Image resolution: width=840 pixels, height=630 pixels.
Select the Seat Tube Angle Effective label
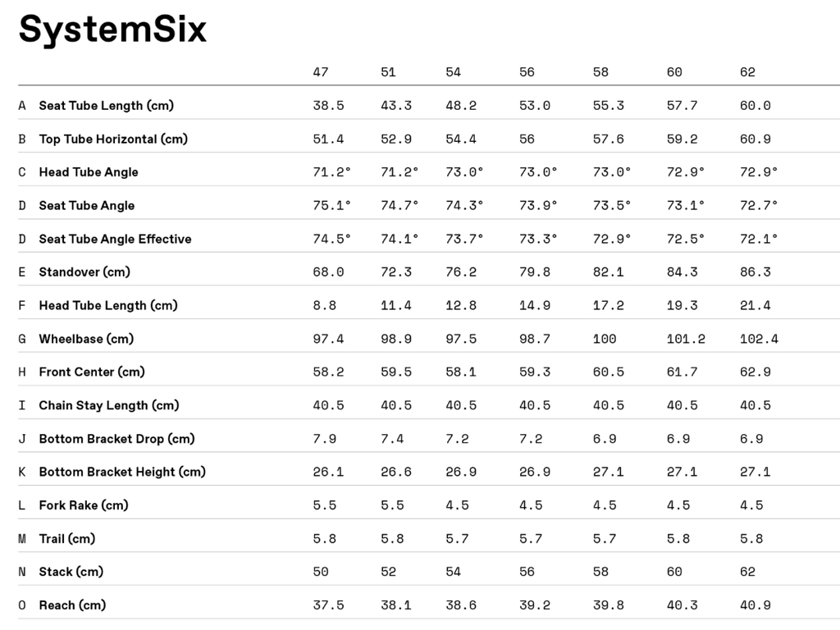[115, 239]
